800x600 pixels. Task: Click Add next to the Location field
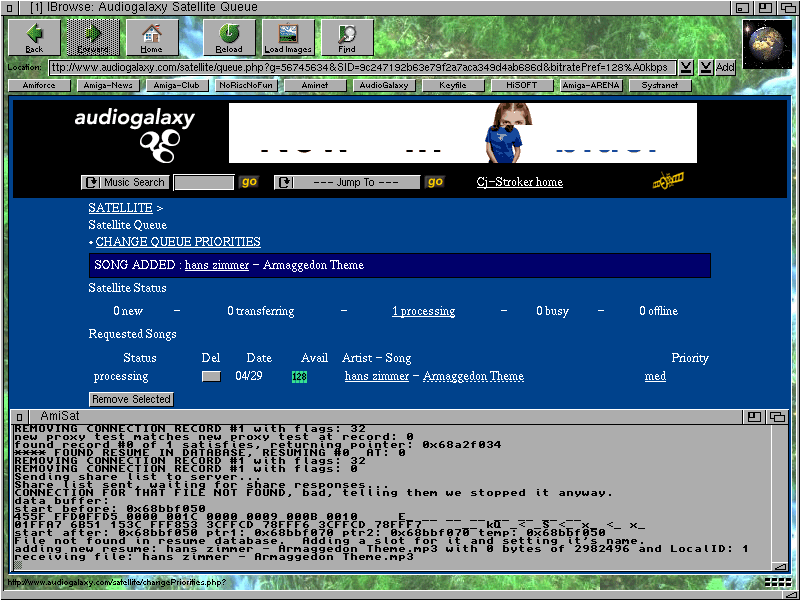click(x=725, y=67)
